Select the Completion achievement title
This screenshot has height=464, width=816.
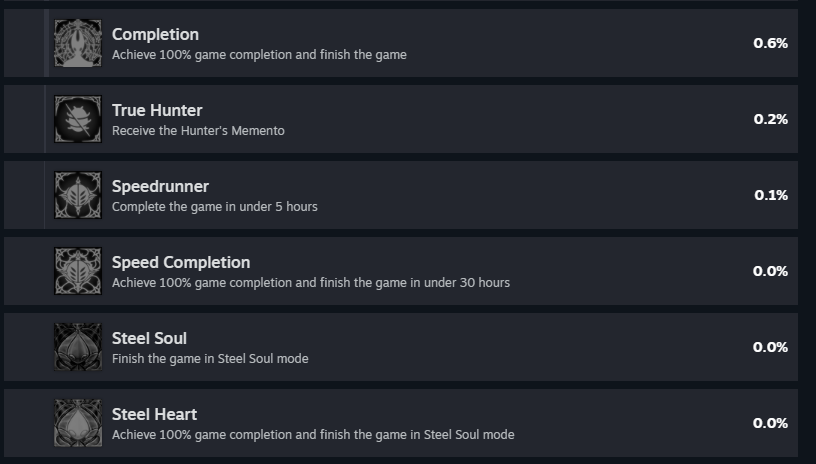[155, 34]
